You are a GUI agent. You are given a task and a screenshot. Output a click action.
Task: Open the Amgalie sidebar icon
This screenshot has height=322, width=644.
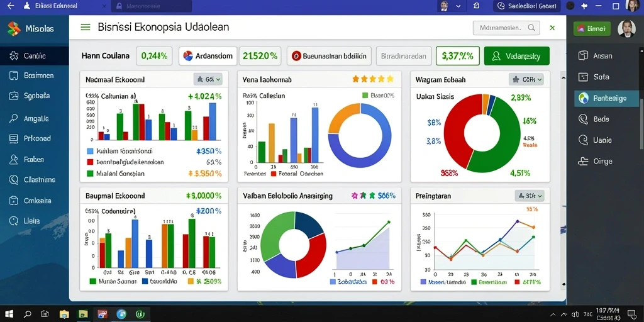(14, 119)
